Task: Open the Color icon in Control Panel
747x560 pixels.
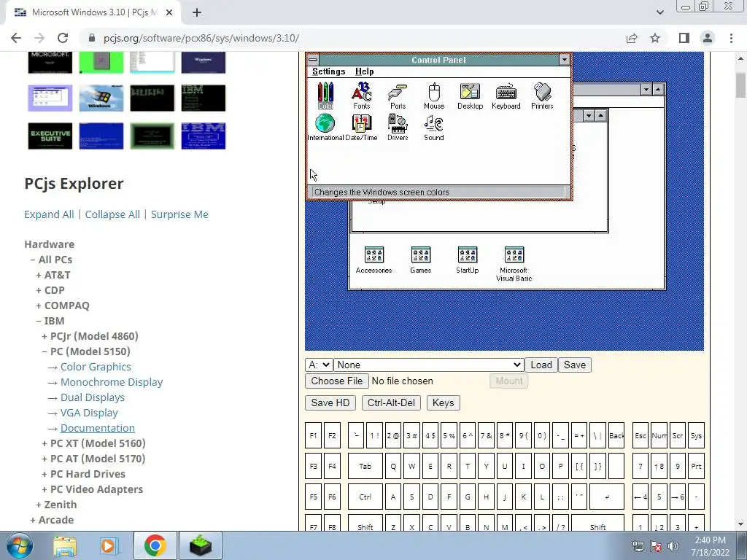Action: [325, 96]
